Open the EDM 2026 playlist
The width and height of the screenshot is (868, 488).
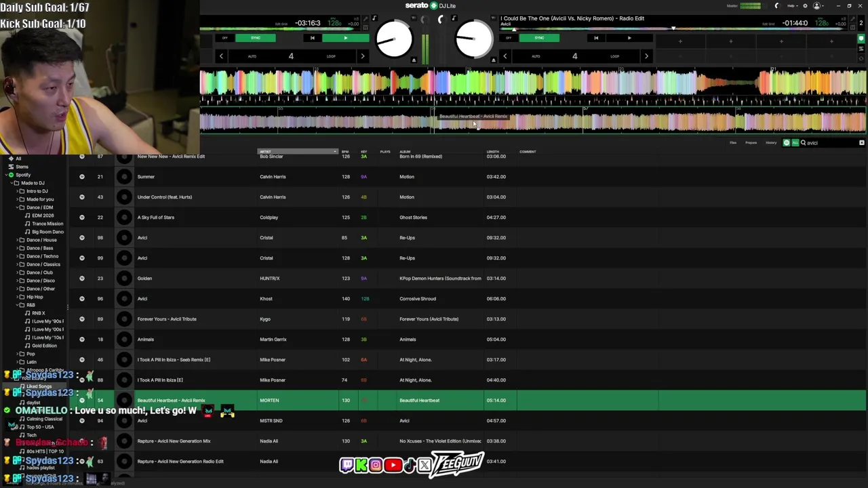[x=43, y=216]
